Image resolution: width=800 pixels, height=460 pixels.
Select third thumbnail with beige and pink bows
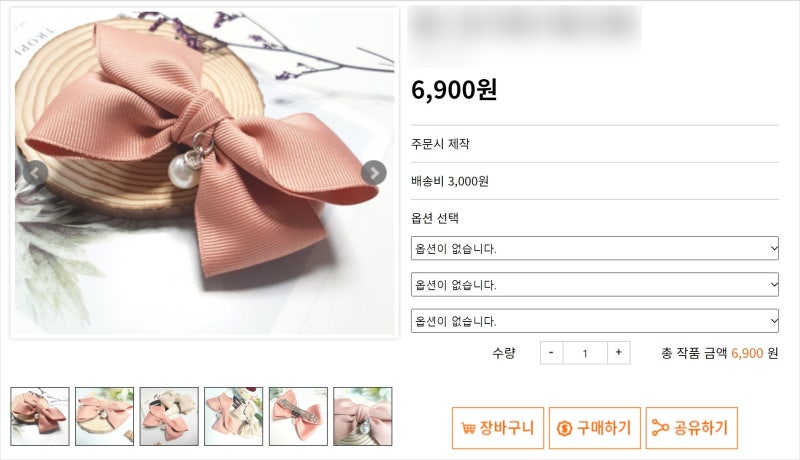(x=169, y=416)
